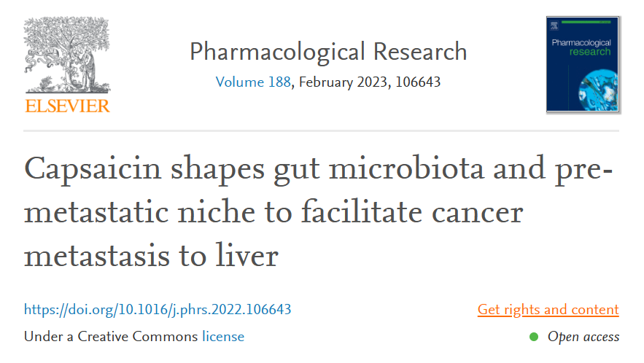This screenshot has height=363, width=644.
Task: Click the 'Pharmacological research' text on cover
Action: coord(581,47)
